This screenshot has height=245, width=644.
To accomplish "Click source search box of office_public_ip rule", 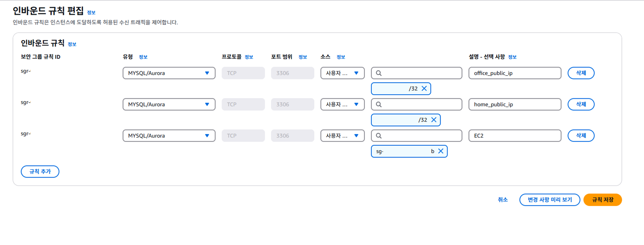I will point(416,73).
